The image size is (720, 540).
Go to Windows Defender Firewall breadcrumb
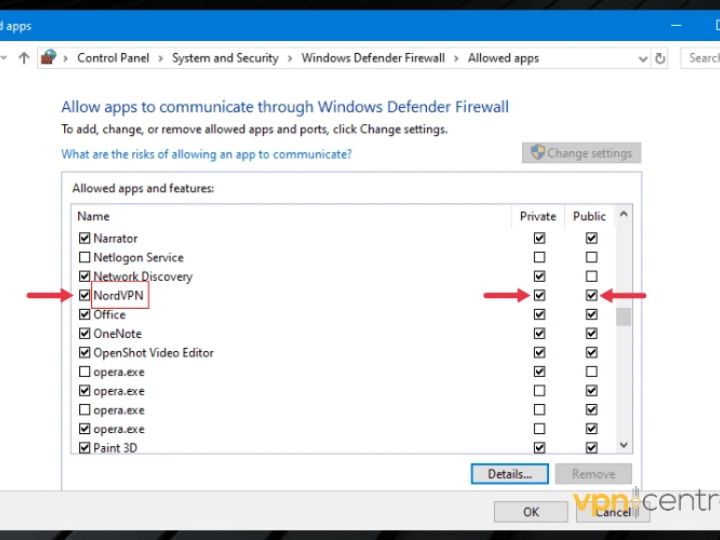coord(373,58)
